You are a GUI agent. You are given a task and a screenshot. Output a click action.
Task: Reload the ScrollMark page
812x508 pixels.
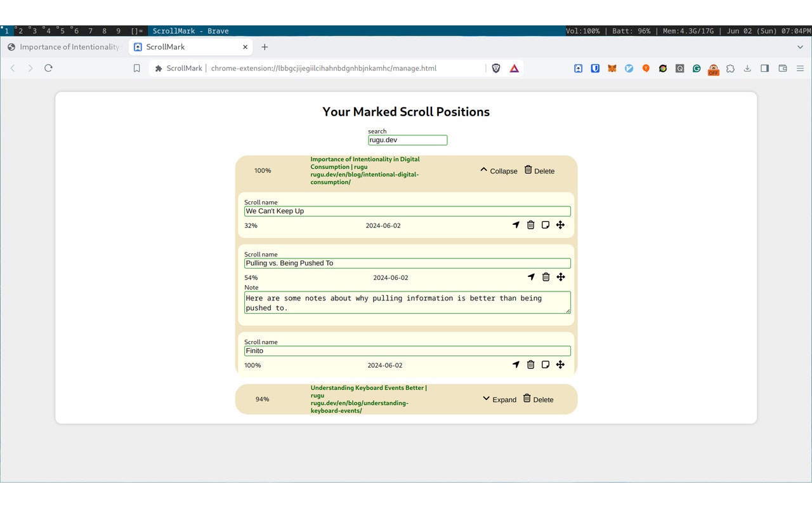coord(48,68)
